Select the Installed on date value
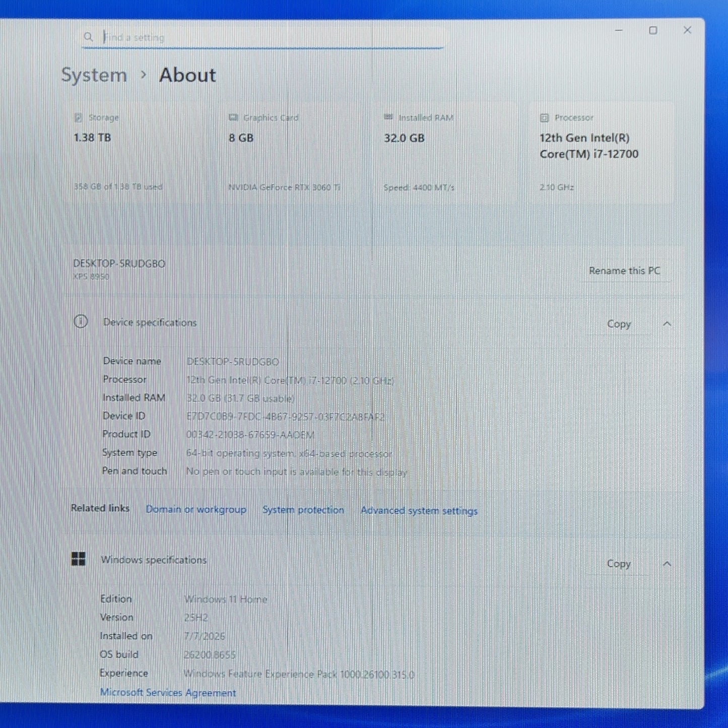This screenshot has width=728, height=728. (x=205, y=636)
